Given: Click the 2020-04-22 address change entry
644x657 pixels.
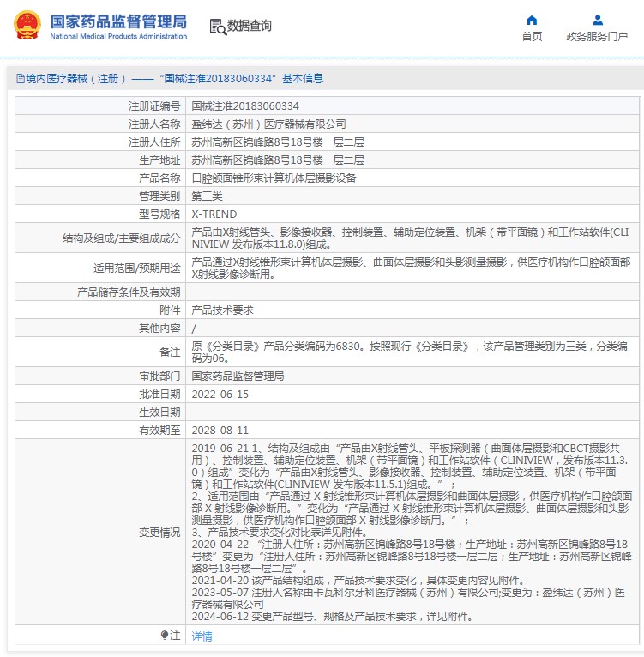Looking at the screenshot, I should 412,557.
